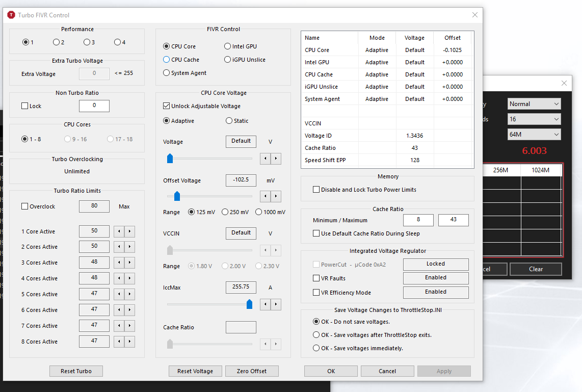Image resolution: width=582 pixels, height=392 pixels.
Task: Select the CPU Cache radio option
Action: click(166, 60)
